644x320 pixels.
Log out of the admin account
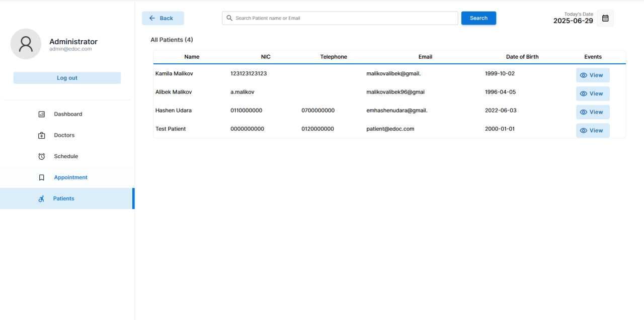pyautogui.click(x=67, y=78)
